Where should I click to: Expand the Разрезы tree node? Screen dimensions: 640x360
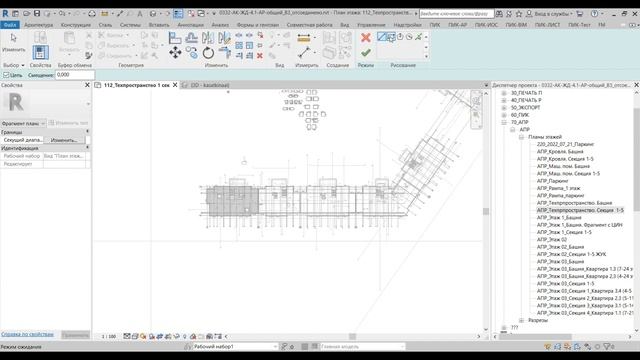[521, 320]
